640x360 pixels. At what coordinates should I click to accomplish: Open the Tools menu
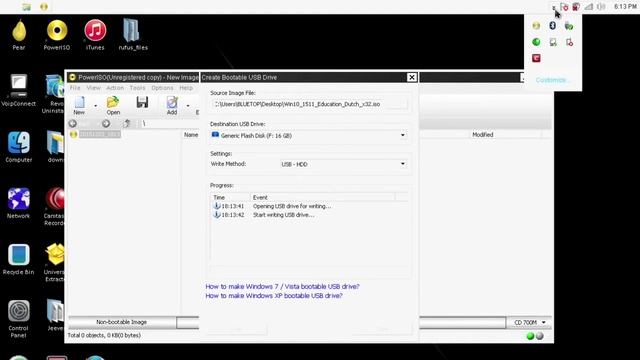tap(137, 88)
